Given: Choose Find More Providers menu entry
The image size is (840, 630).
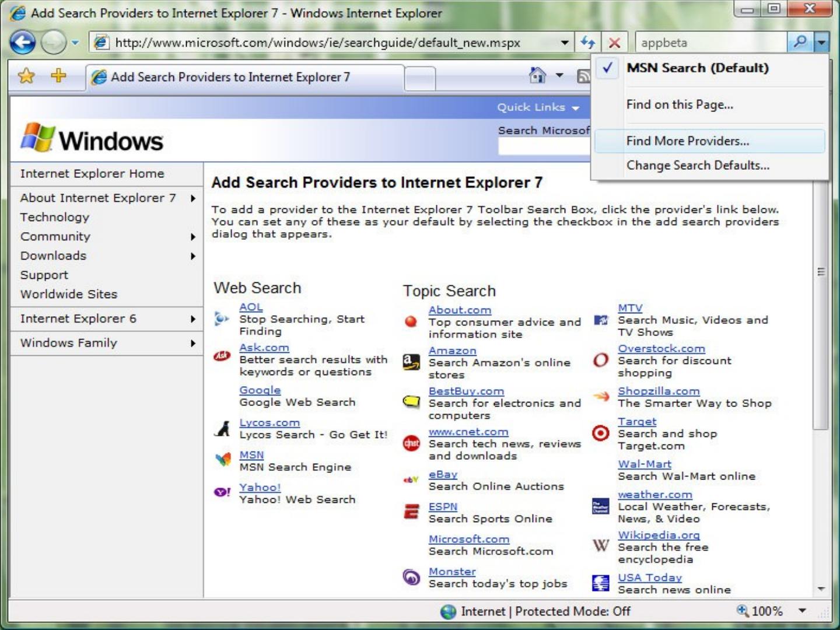Looking at the screenshot, I should point(687,141).
